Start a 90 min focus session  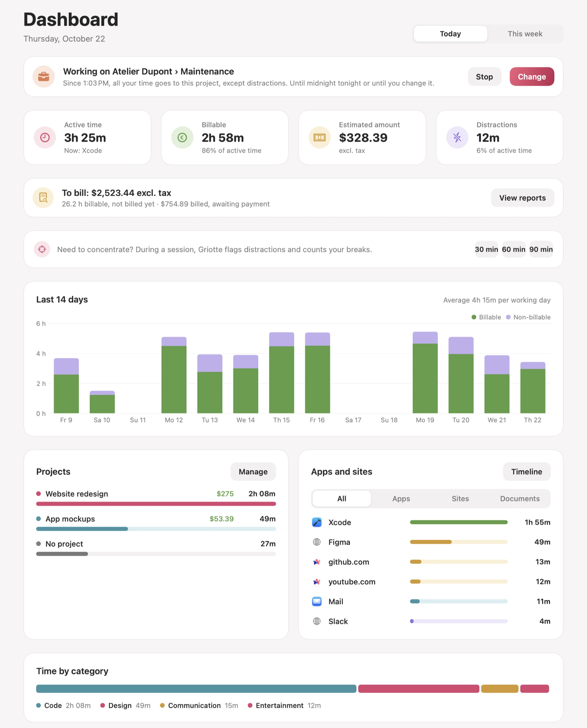[x=541, y=250]
